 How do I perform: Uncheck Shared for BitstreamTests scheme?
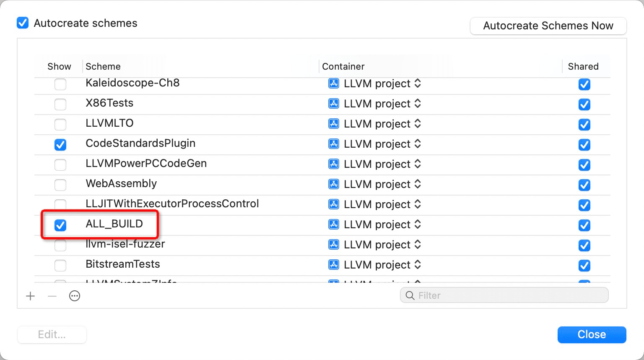pyautogui.click(x=584, y=266)
